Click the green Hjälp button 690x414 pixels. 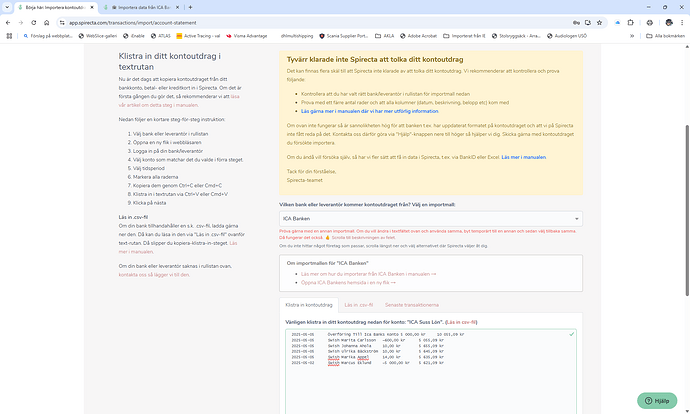coord(657,401)
